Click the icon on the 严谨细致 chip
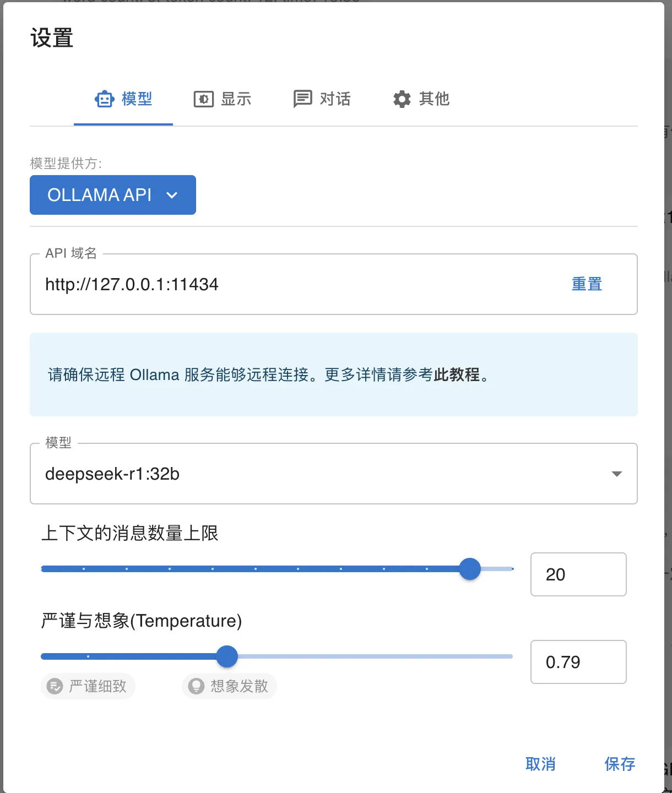Screen dimensions: 672x793 click(55, 686)
